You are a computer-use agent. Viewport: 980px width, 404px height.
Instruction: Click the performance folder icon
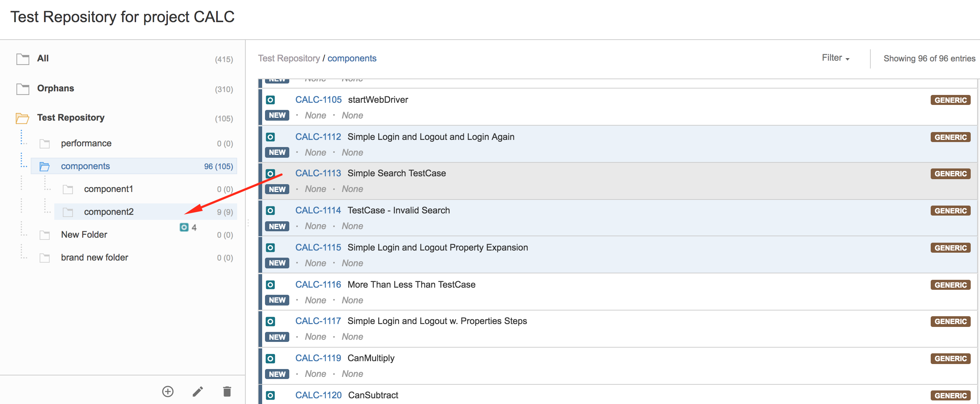[45, 144]
